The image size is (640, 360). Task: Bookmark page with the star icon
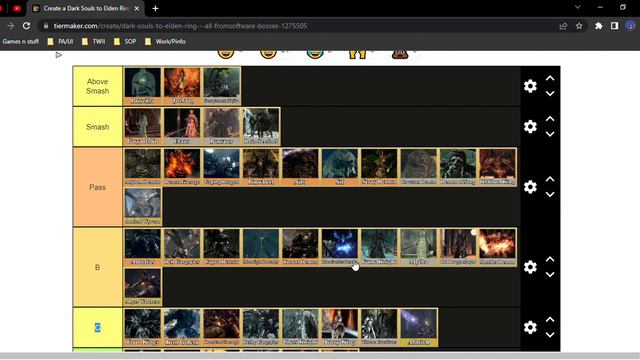pos(579,26)
